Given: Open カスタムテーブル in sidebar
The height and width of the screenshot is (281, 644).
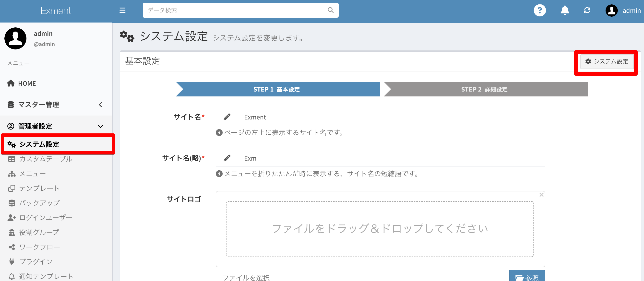Looking at the screenshot, I should 46,159.
